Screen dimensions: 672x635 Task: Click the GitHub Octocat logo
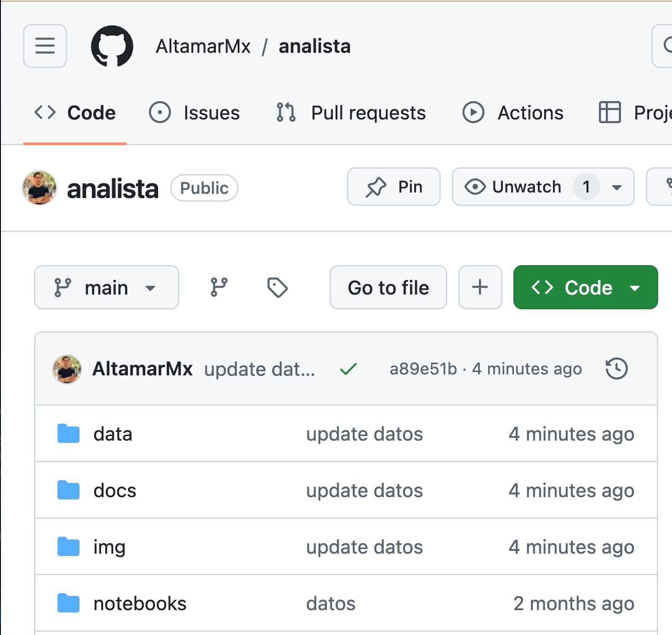coord(112,46)
